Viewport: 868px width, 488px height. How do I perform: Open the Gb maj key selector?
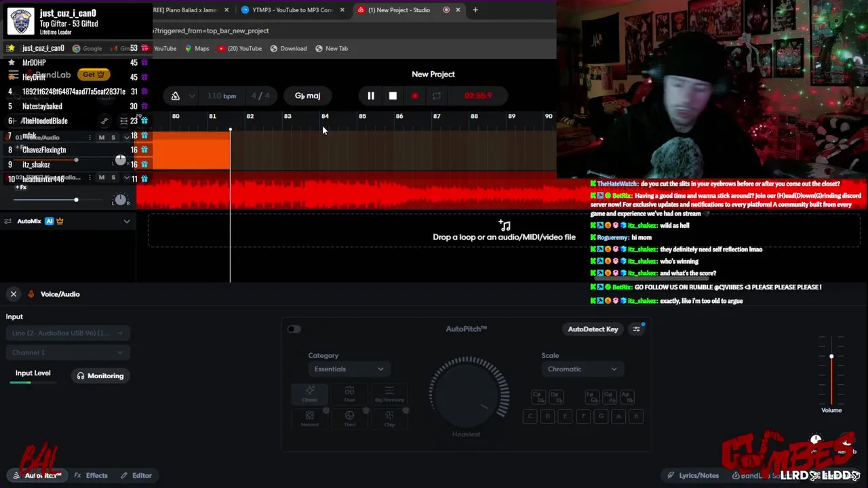[x=308, y=96]
